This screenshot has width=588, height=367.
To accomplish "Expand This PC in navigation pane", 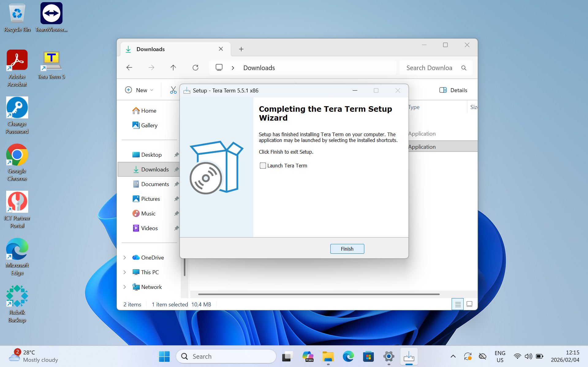I will click(x=125, y=272).
